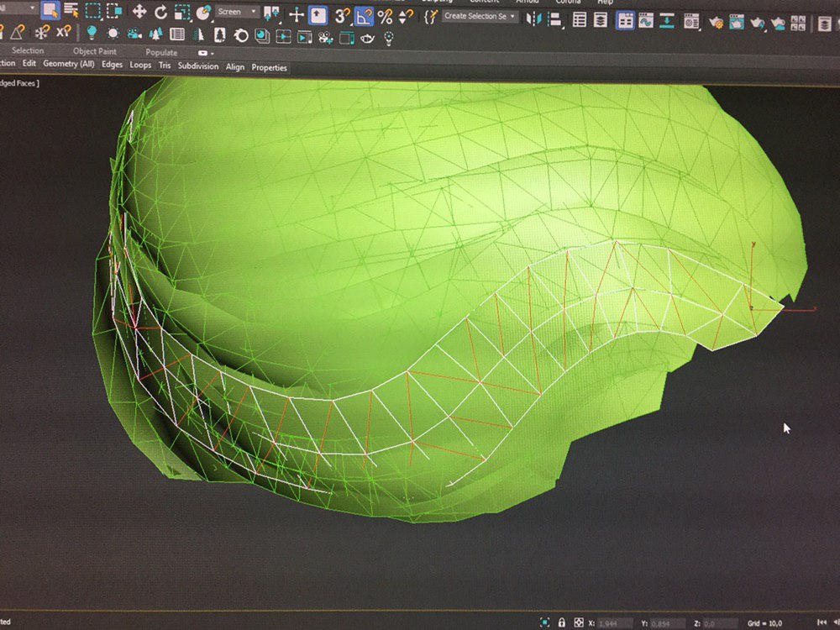Open Curve Editor icon

(x=646, y=21)
